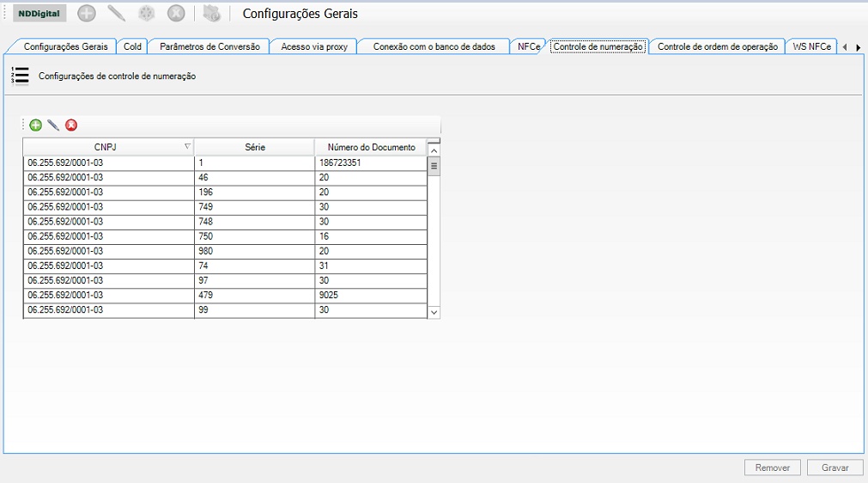
Task: Click the table scrollbar down arrow
Action: pyautogui.click(x=434, y=312)
